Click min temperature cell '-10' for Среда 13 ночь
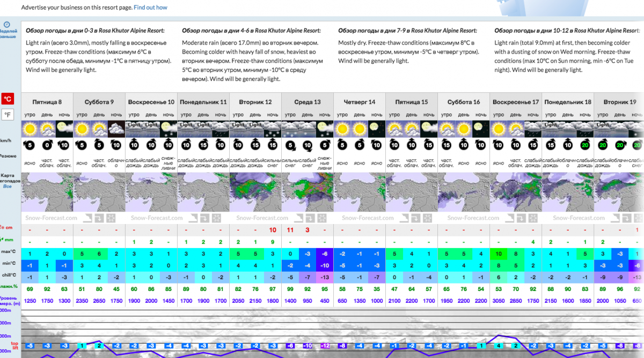This screenshot has height=358, width=644. [x=325, y=265]
